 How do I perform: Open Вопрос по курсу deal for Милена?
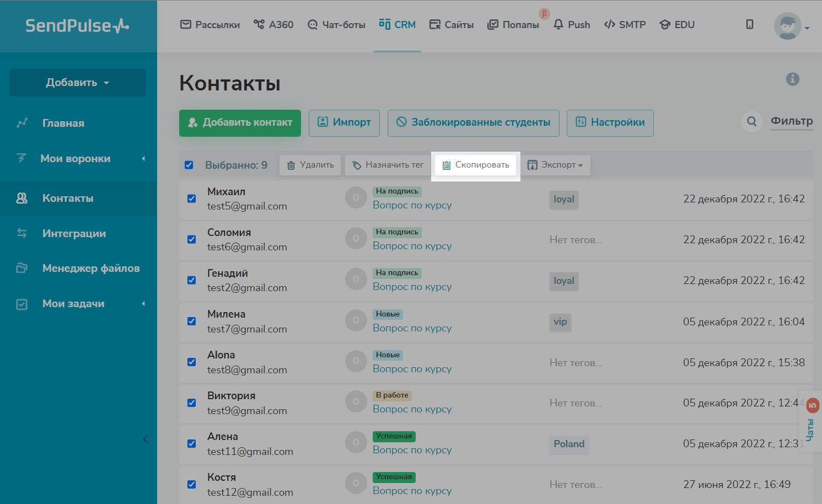pos(412,328)
